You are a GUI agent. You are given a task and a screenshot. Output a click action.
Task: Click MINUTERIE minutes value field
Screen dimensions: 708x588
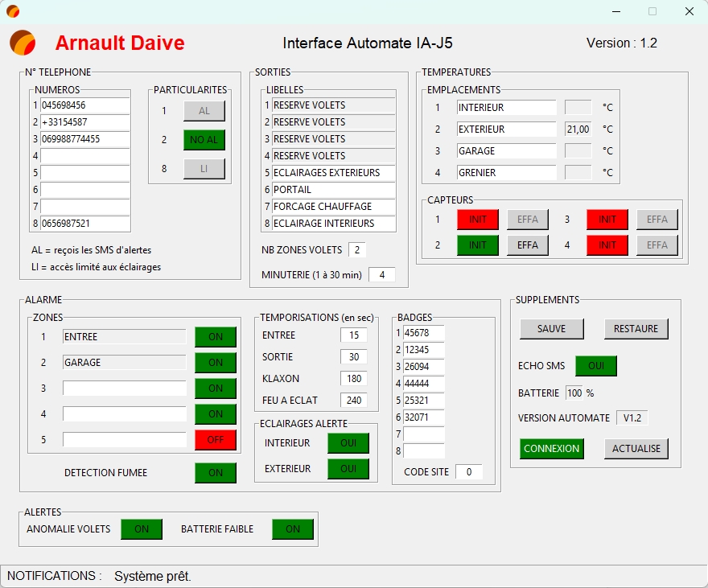pos(382,275)
